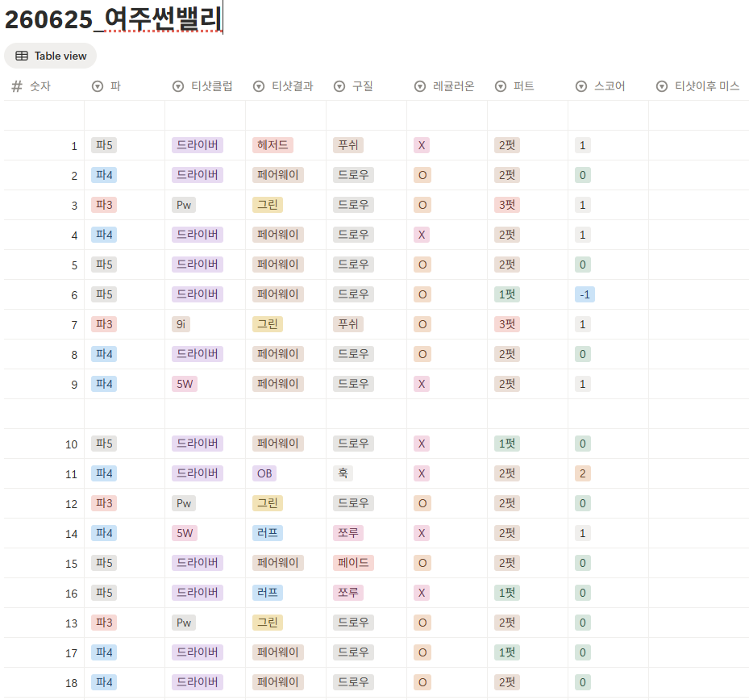Screen dimensions: 749x700
Task: Click the select icon of 티샷결과 column
Action: coord(259,86)
